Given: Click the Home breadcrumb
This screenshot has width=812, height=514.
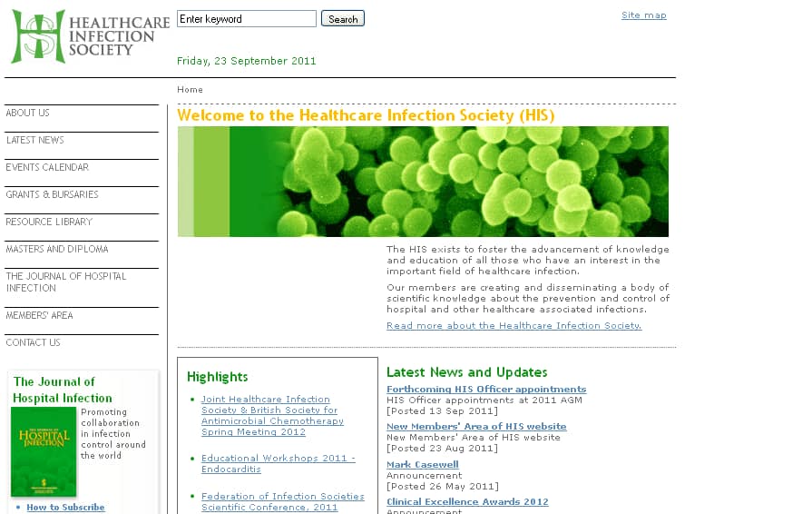Looking at the screenshot, I should click(190, 90).
